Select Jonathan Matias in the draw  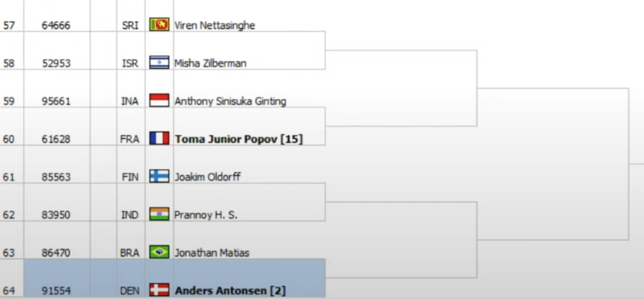212,253
